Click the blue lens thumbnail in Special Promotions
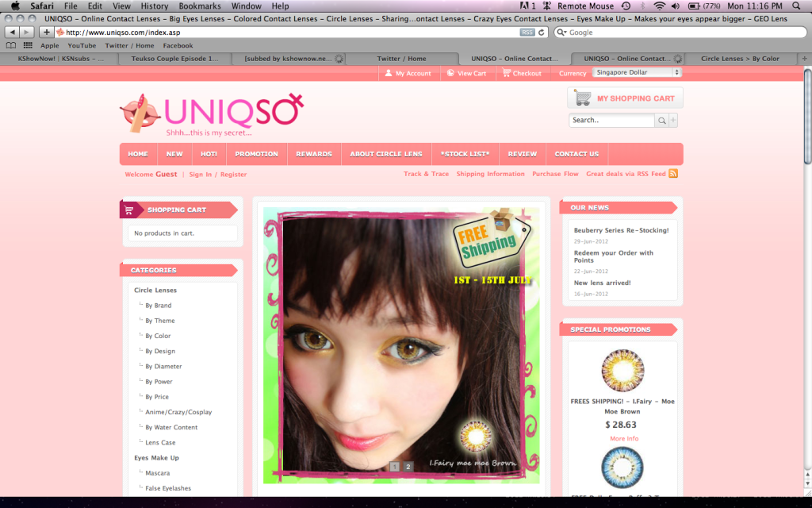This screenshot has width=812, height=508. [622, 468]
